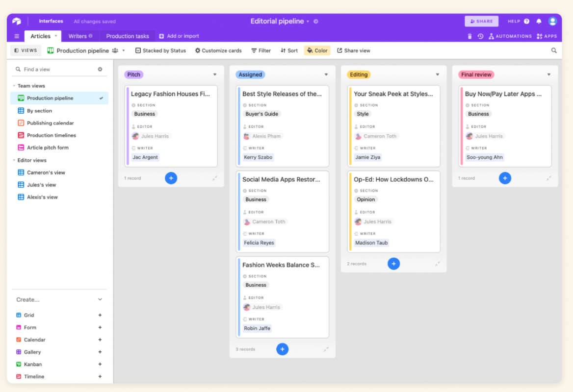Switch to Production tasks table tab
Viewport: 573px width, 392px height.
point(128,36)
